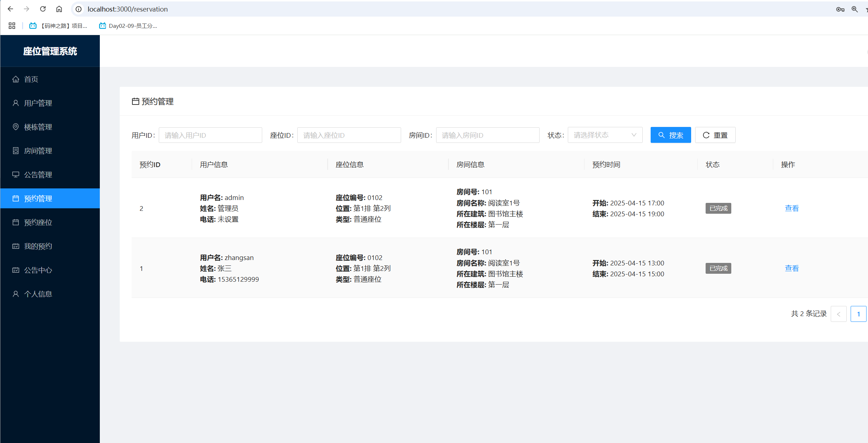Open 用户管理 menu item
Screen dimensions: 868x443
(x=38, y=103)
